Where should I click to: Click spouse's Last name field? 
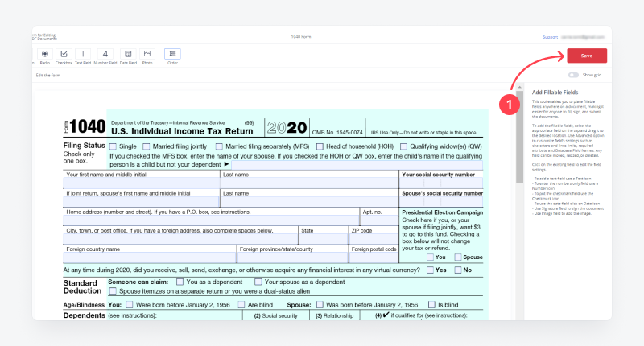click(309, 201)
